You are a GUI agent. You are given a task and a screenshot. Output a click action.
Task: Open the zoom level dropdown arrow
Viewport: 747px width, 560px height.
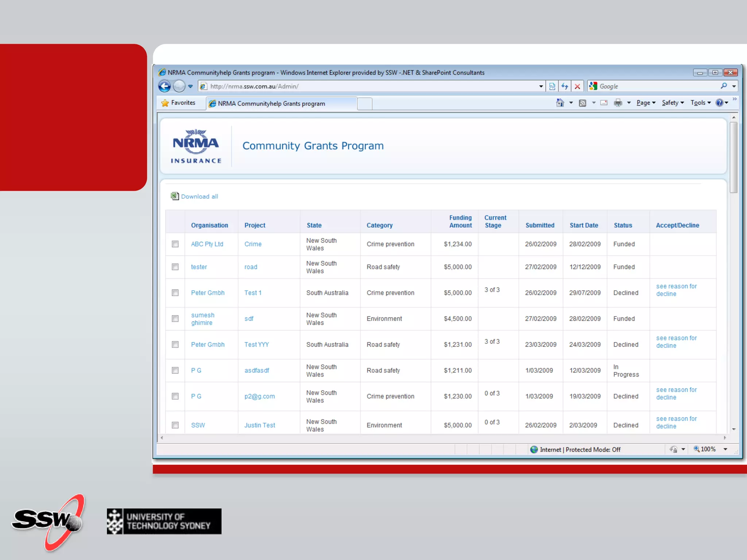[725, 449]
